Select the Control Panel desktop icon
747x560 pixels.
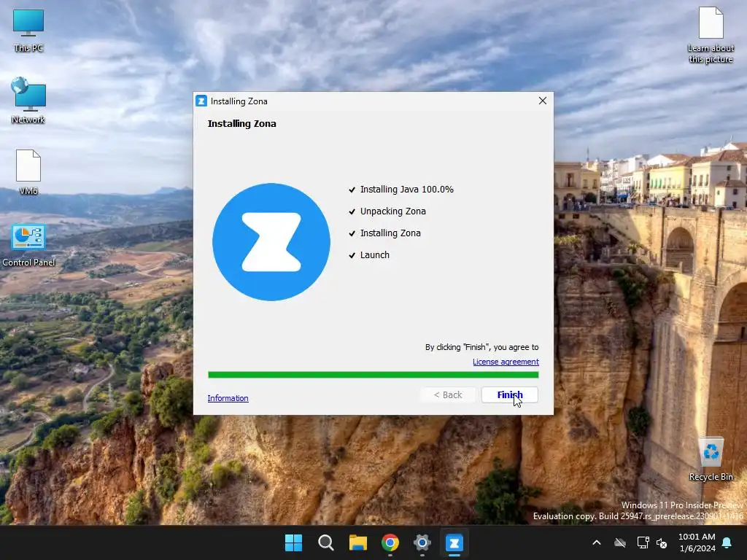tap(28, 245)
